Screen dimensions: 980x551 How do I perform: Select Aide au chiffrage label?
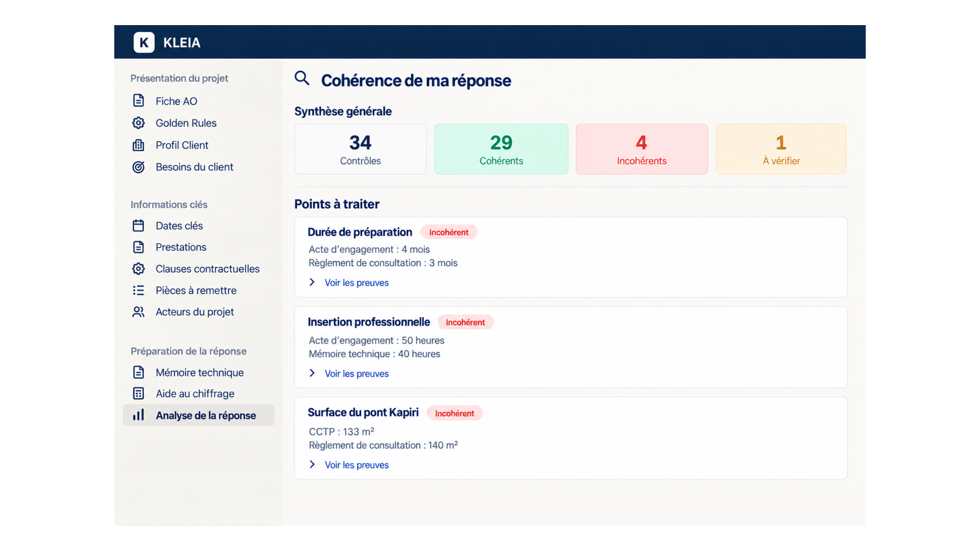(195, 394)
